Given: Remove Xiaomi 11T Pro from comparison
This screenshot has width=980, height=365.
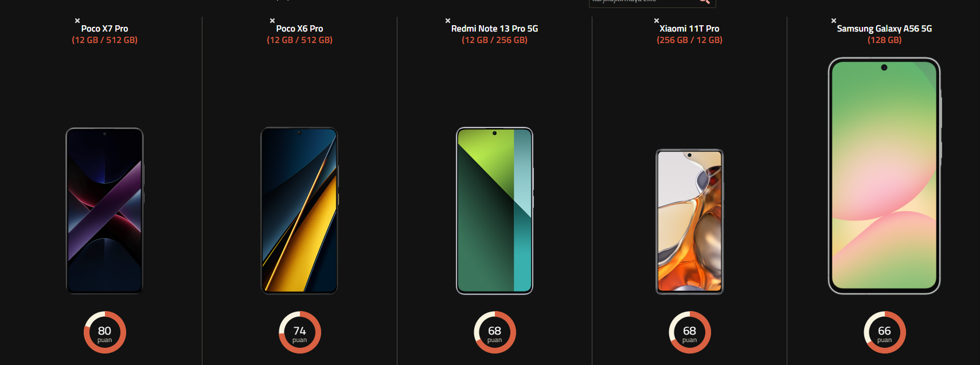Looking at the screenshot, I should [x=657, y=21].
